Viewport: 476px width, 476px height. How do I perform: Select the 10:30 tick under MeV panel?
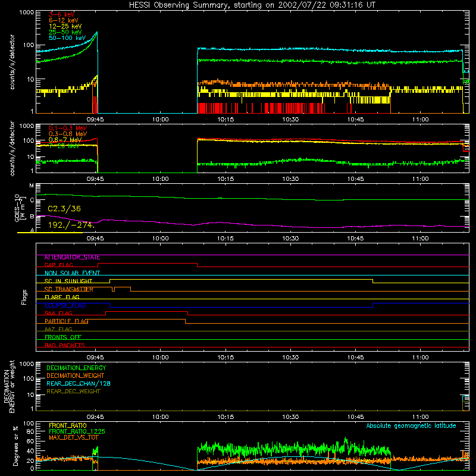(290, 179)
